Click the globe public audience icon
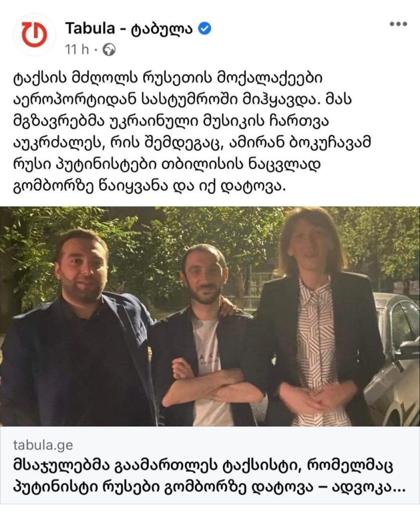The image size is (420, 515). pos(109,50)
